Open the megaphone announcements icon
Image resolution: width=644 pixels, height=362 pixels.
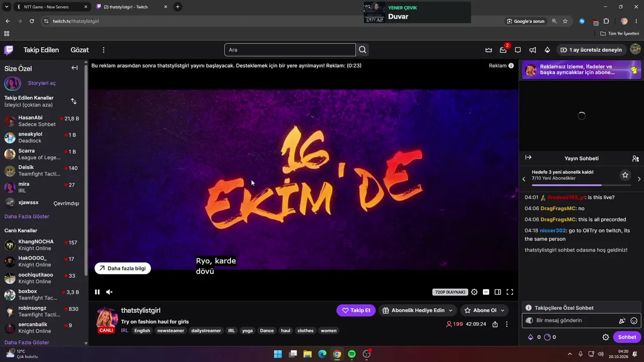coord(532,50)
